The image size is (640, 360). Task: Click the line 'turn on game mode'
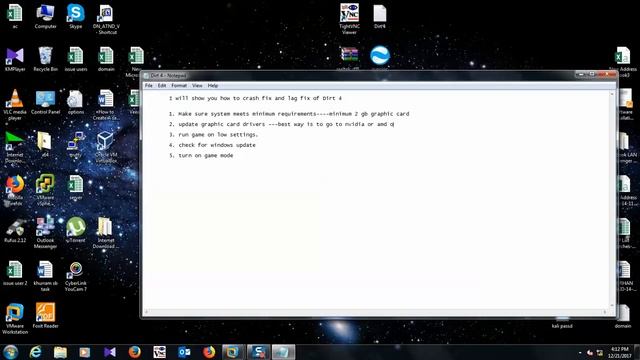tap(205, 156)
